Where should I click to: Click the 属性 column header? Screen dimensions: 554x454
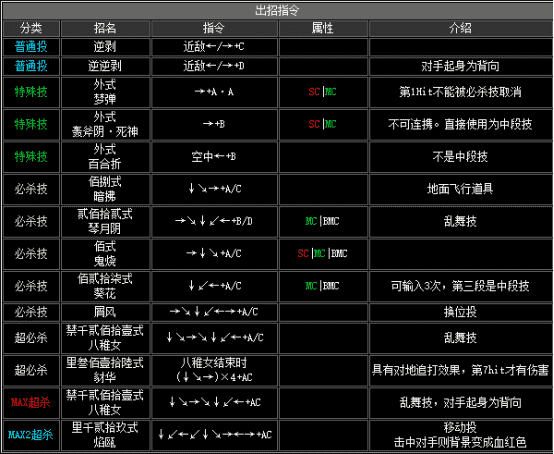pos(323,28)
